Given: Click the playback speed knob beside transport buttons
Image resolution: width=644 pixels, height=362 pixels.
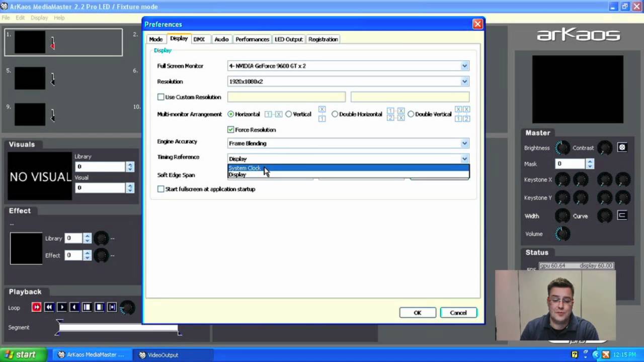Looking at the screenshot, I should [x=127, y=307].
